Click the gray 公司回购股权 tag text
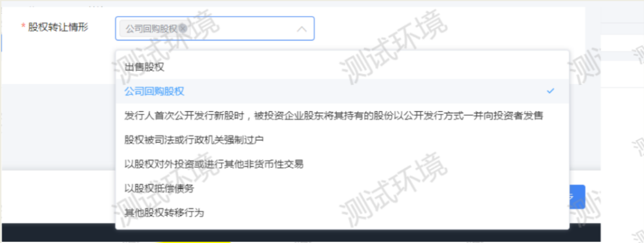 point(151,29)
